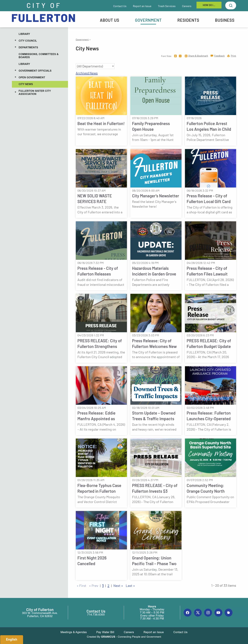This screenshot has height=644, width=248.
Task: Expand the Fullerton Sister City Association item
Action: click(x=15, y=92)
